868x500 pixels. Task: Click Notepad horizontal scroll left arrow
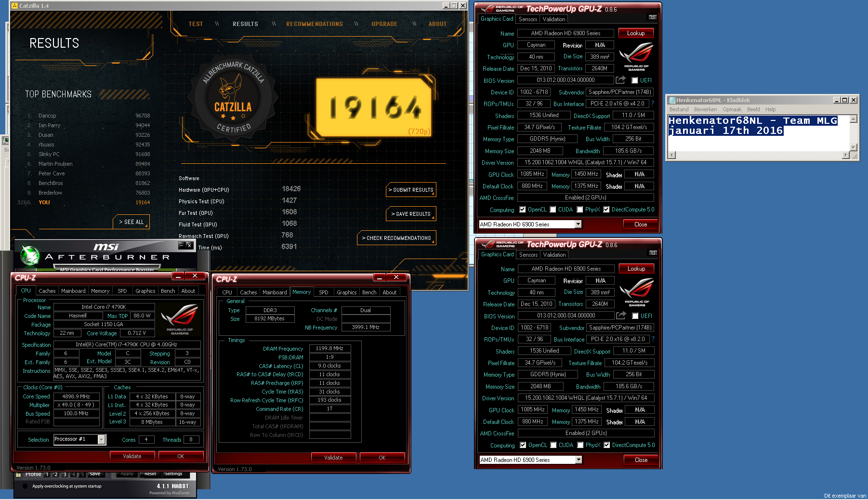[672, 155]
